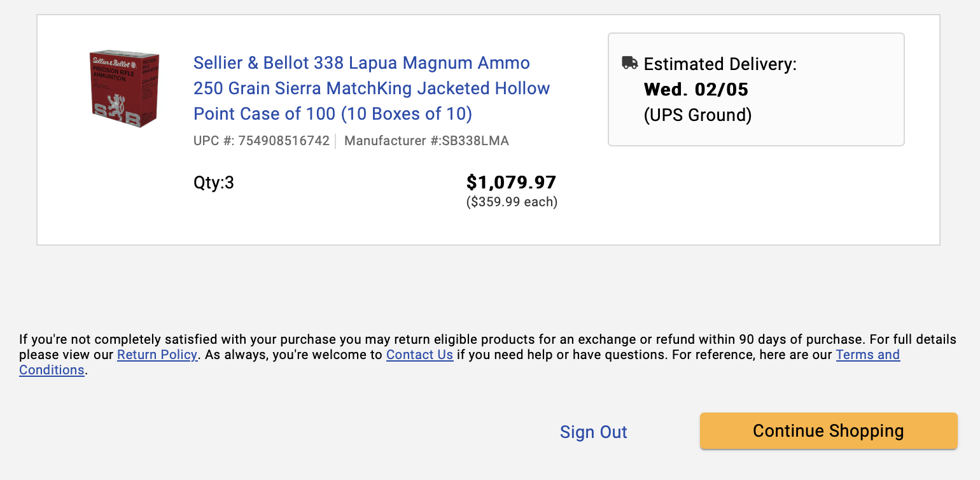Click the Continue Shopping button
The height and width of the screenshot is (480, 980).
(829, 431)
